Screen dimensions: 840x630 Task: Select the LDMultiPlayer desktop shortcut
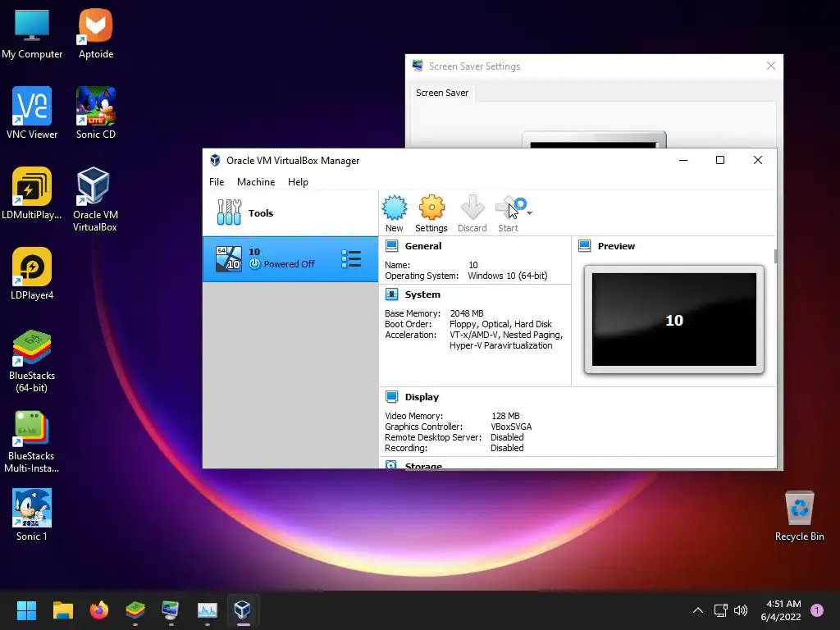click(x=32, y=194)
